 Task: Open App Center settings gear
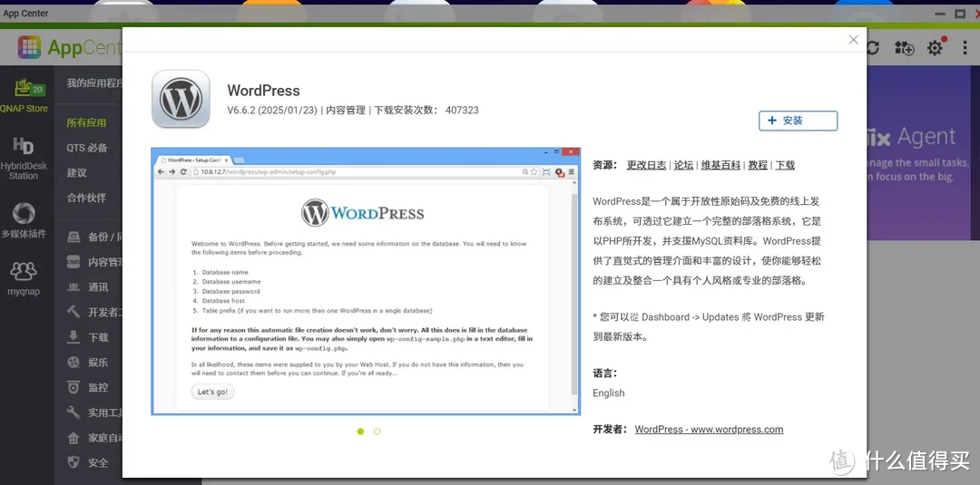[935, 47]
